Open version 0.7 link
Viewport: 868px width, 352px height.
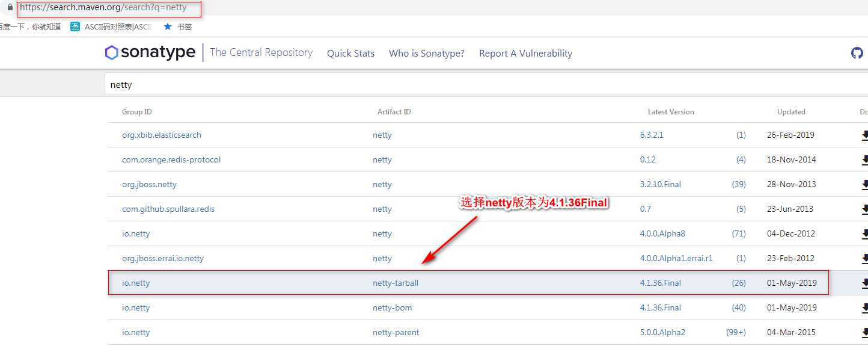point(646,209)
